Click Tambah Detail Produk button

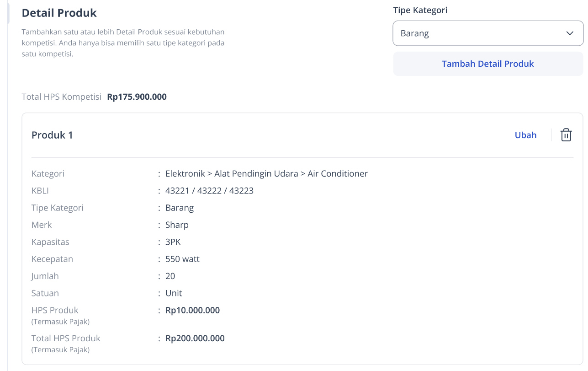click(488, 64)
